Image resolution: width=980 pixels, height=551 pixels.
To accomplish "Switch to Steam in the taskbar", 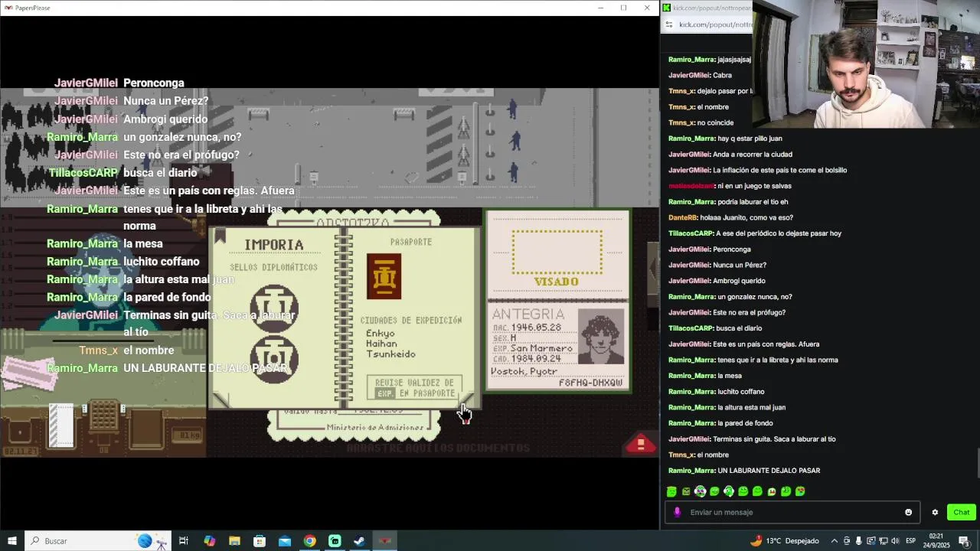I will [359, 541].
